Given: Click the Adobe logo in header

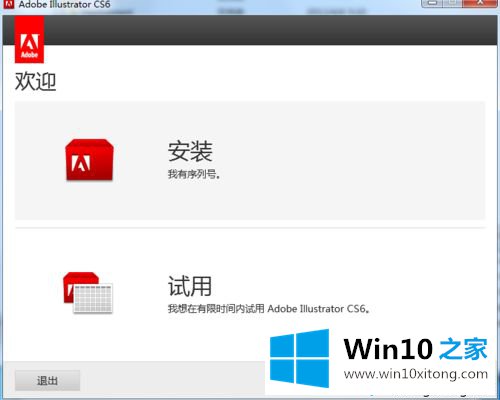Looking at the screenshot, I should click(29, 40).
